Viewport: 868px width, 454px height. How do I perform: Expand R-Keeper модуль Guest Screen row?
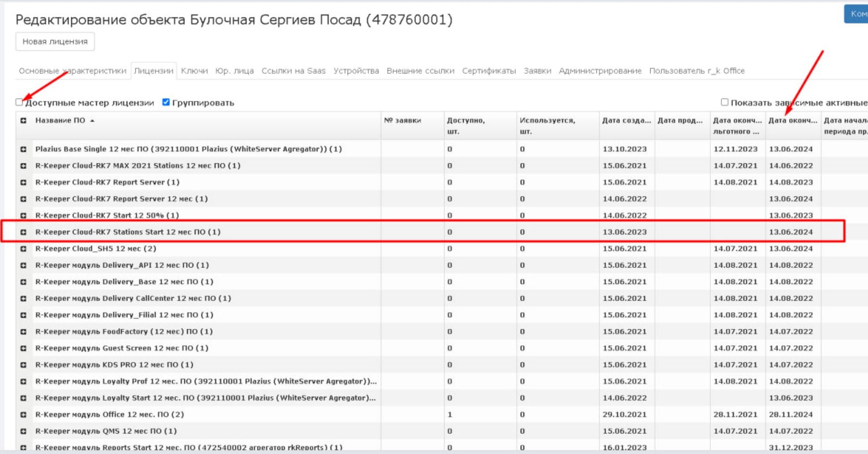23,348
